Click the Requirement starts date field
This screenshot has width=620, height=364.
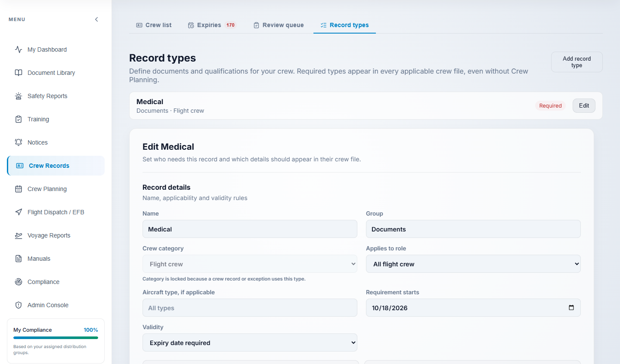point(473,308)
